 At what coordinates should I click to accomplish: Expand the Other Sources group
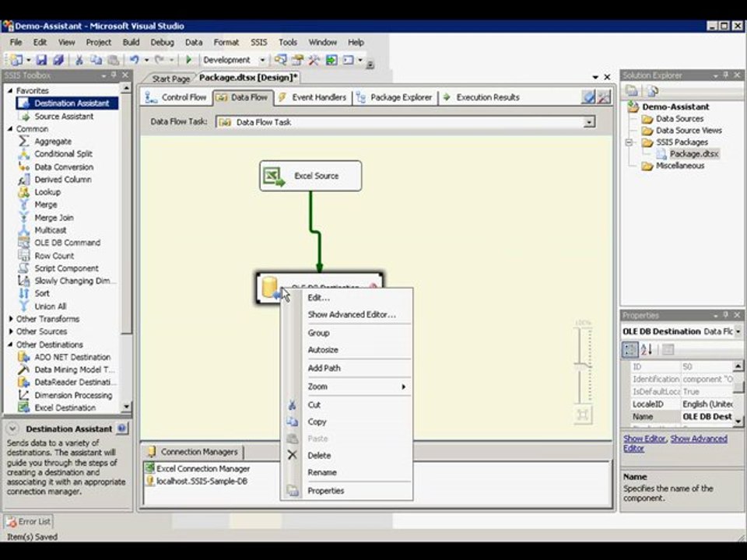[11, 331]
